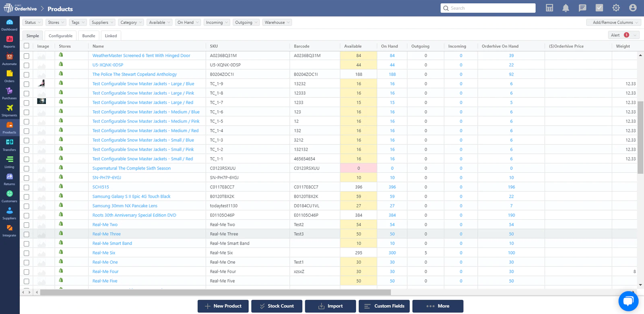644x314 pixels.
Task: Select checkbox for Real-Me Two row
Action: (x=27, y=225)
